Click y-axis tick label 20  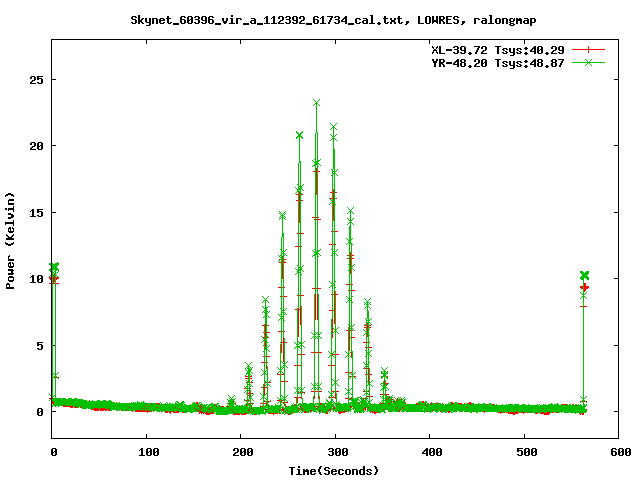pos(36,146)
